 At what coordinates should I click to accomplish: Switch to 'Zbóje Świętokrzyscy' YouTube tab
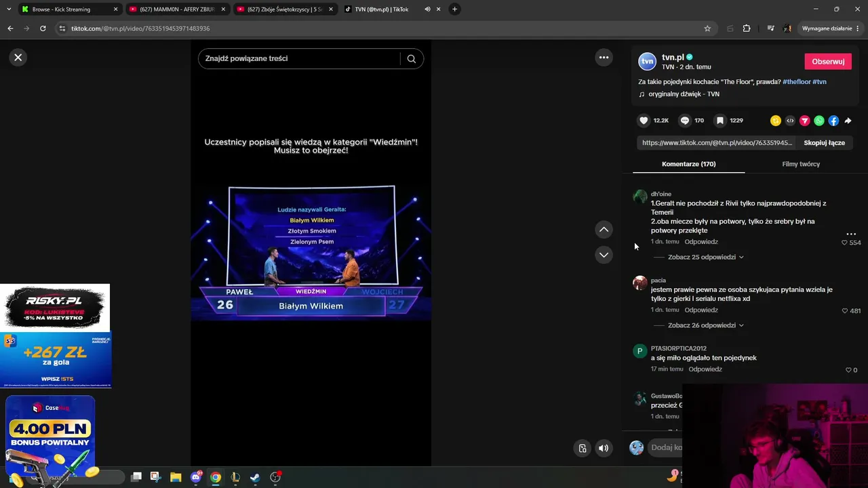[x=285, y=9]
